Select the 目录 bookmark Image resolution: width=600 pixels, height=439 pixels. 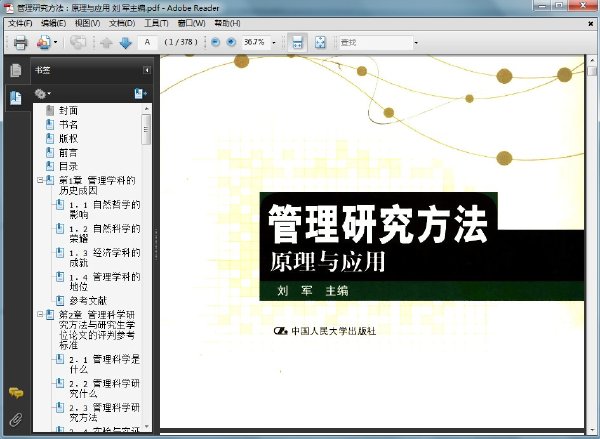68,166
